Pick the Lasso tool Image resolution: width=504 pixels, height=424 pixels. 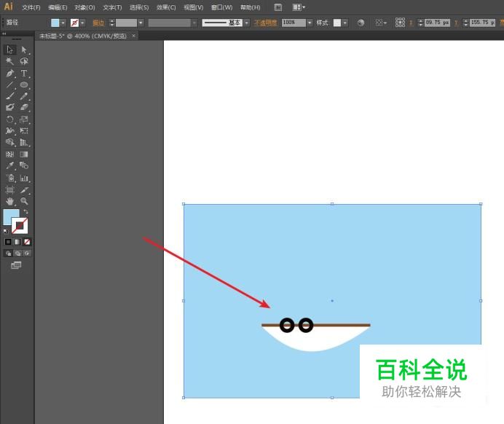click(24, 61)
